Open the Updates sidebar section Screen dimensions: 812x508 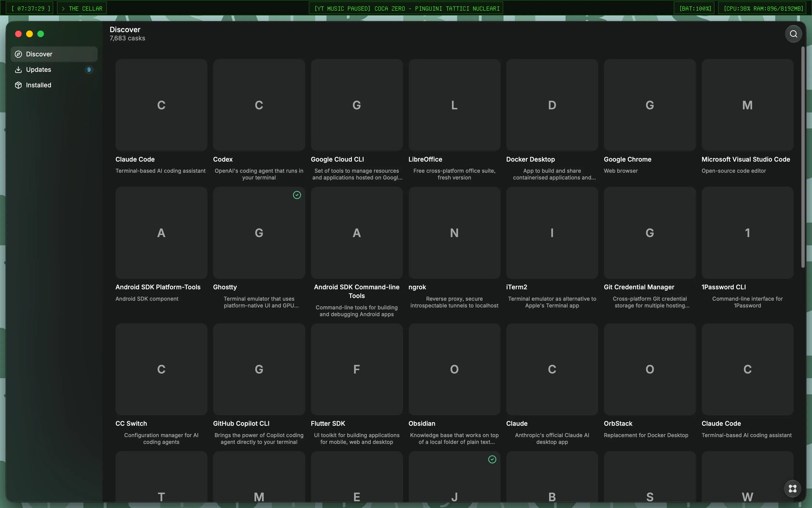click(x=54, y=70)
